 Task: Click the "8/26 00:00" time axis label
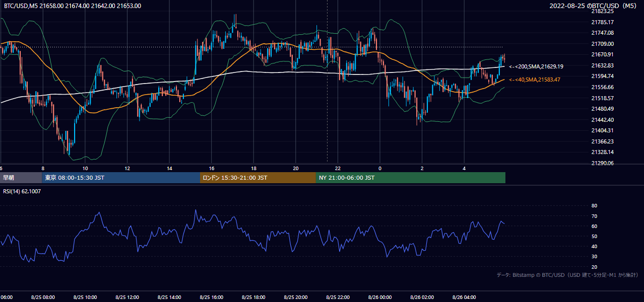pos(379,297)
